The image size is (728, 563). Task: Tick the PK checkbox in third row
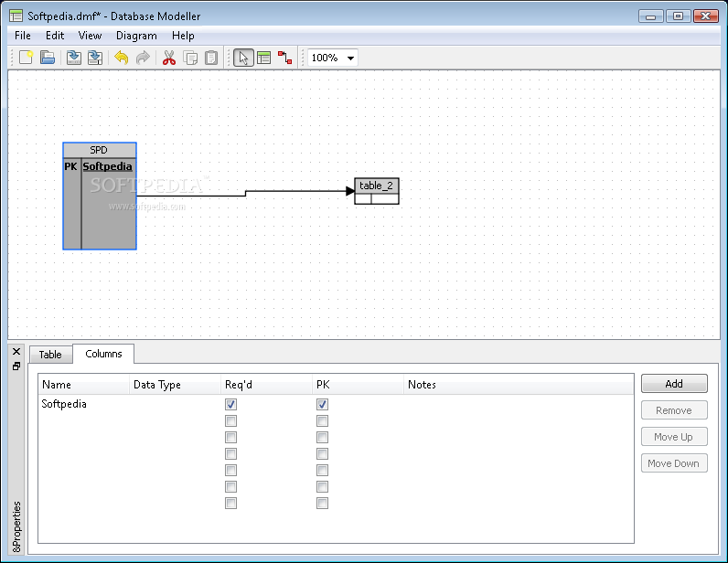point(322,437)
